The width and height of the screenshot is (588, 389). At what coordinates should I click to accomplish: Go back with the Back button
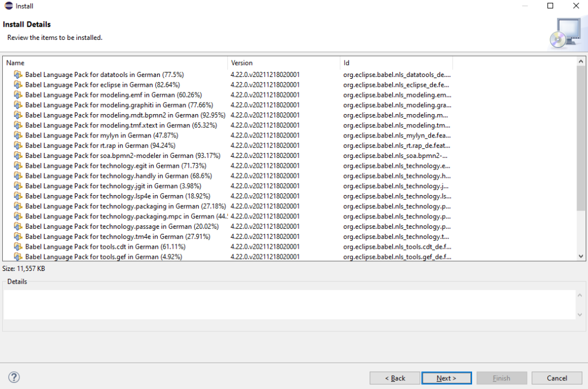(394, 378)
